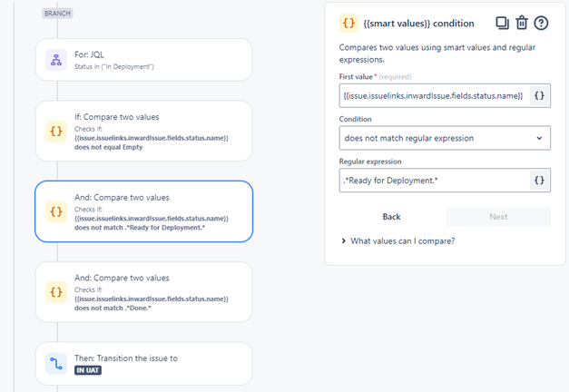Open the "Then: Transition the issue to" action

(x=143, y=364)
